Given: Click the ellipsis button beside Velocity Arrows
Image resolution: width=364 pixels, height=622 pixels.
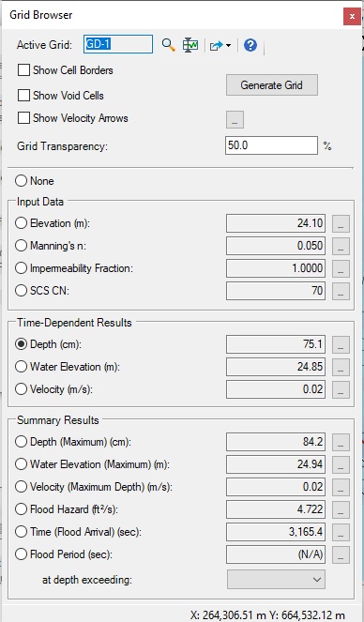Looking at the screenshot, I should click(235, 119).
